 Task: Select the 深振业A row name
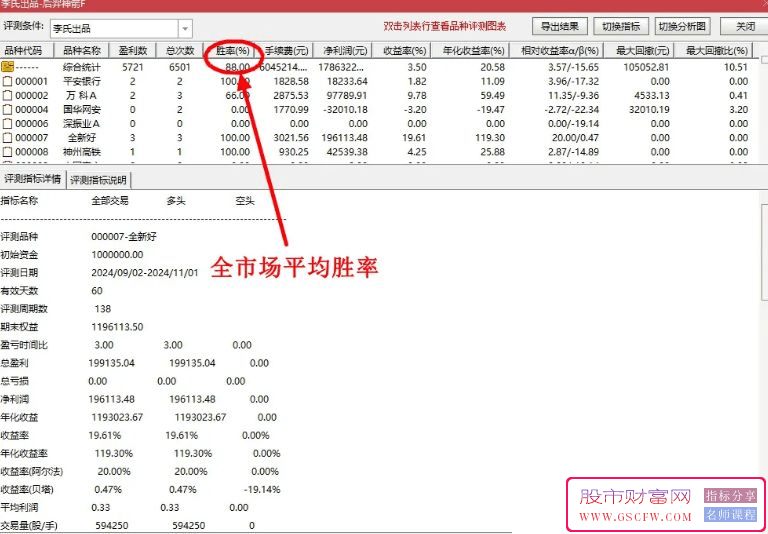[x=82, y=123]
